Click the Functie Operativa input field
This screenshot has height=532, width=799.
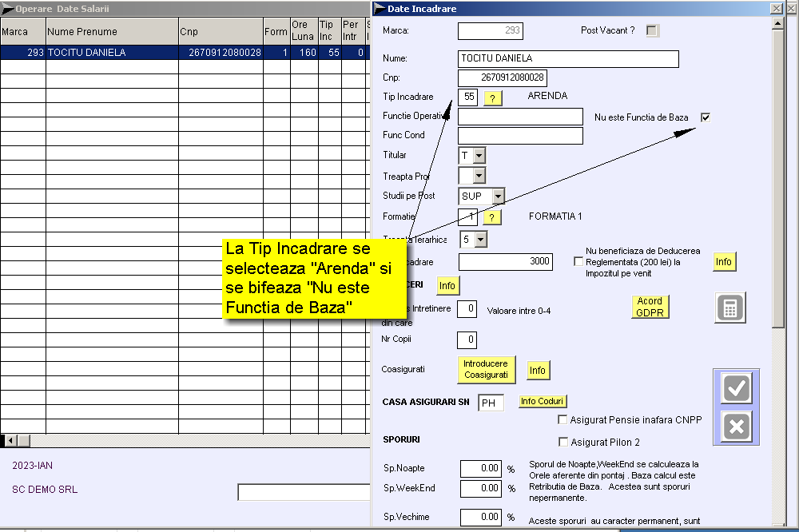click(520, 117)
